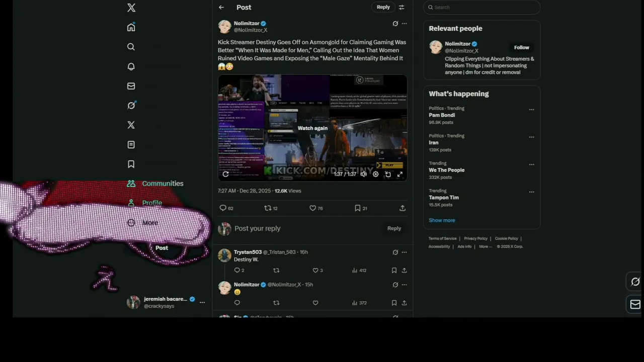644x362 pixels.
Task: Reply to Trystan503's comment
Action: pyautogui.click(x=239, y=270)
